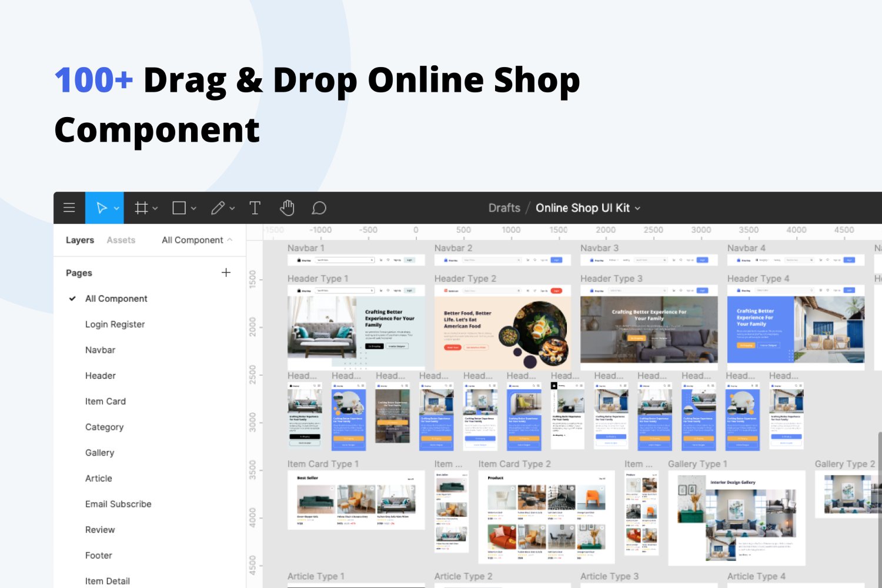Open the Frame tool dropdown

[x=155, y=208]
